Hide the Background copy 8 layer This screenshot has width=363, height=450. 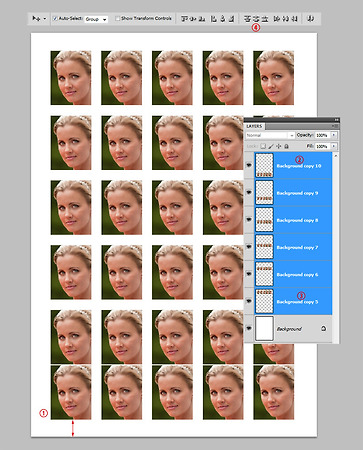coord(249,219)
